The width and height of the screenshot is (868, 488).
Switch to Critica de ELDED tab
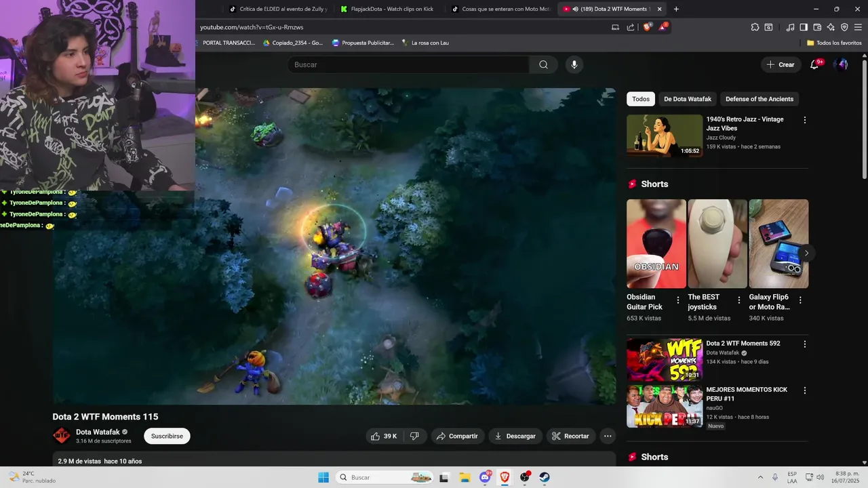click(x=278, y=9)
